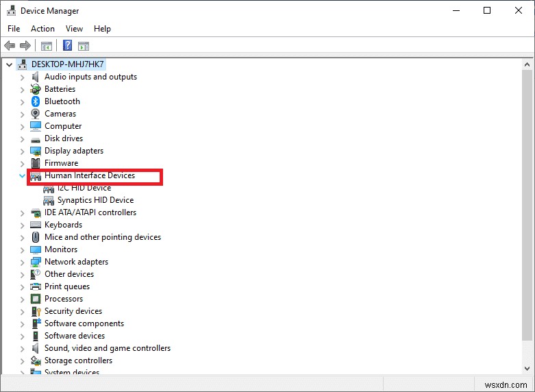535x392 pixels.
Task: Click the Display adapters icon
Action: click(x=36, y=151)
